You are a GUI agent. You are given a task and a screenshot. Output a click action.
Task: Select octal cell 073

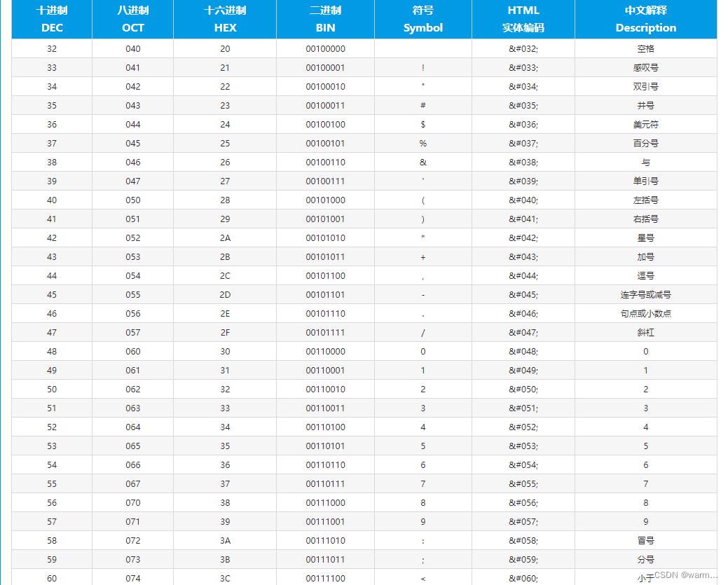(133, 560)
